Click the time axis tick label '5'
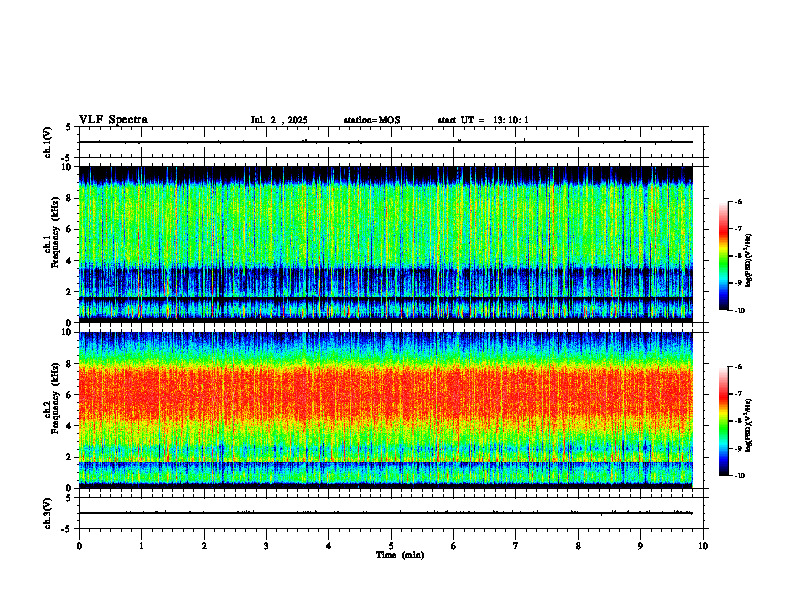The image size is (792, 612). [x=391, y=546]
